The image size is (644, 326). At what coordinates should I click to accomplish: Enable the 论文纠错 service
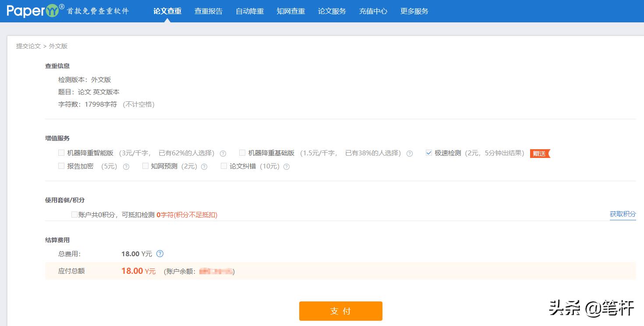(224, 166)
